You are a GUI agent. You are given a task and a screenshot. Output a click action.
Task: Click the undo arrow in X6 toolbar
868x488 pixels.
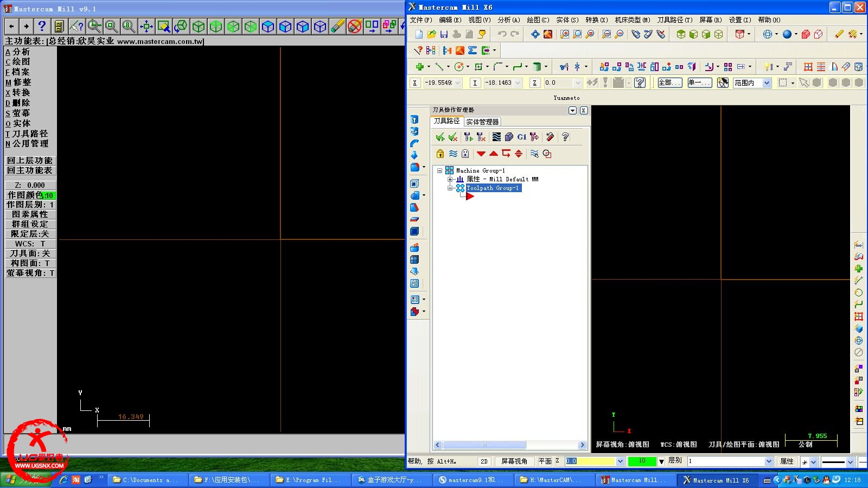pyautogui.click(x=502, y=34)
